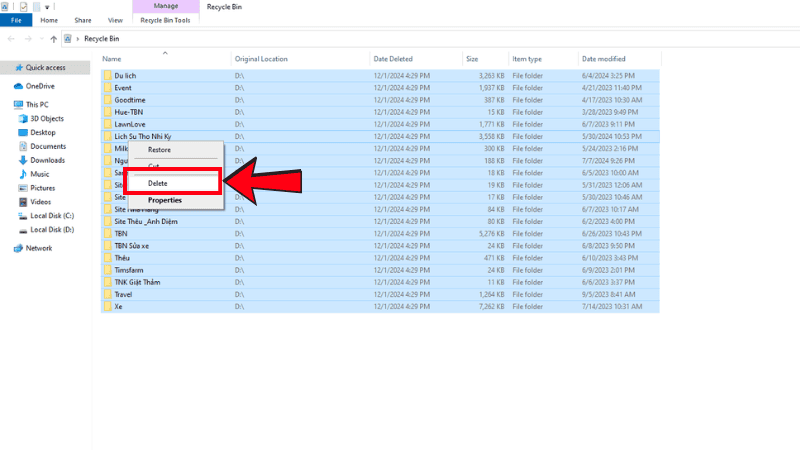This screenshot has width=800, height=450.
Task: Click the Du lich folder icon
Action: pos(108,75)
